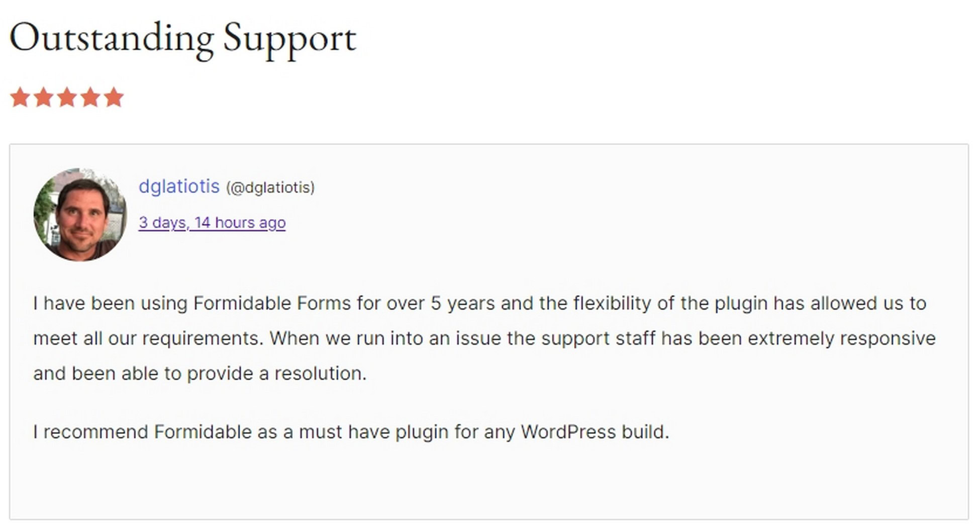The image size is (980, 531).
Task: Click the fourth rating star
Action: 90,97
